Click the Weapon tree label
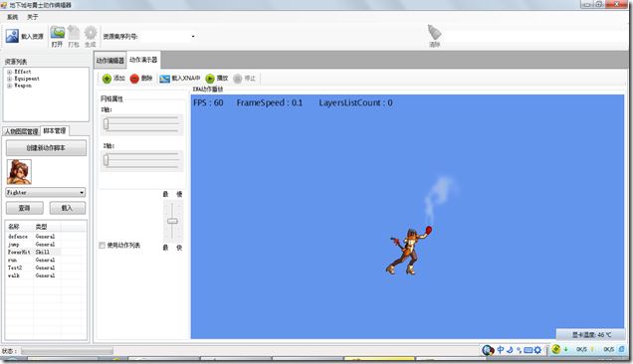 [23, 86]
